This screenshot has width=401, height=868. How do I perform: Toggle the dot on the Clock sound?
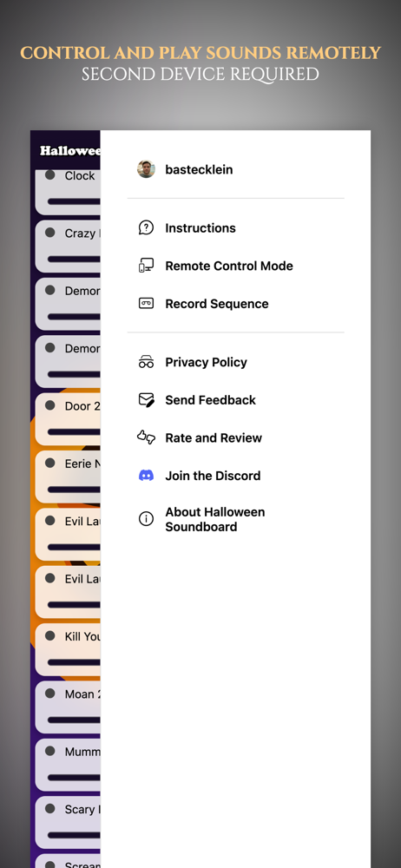(x=49, y=175)
